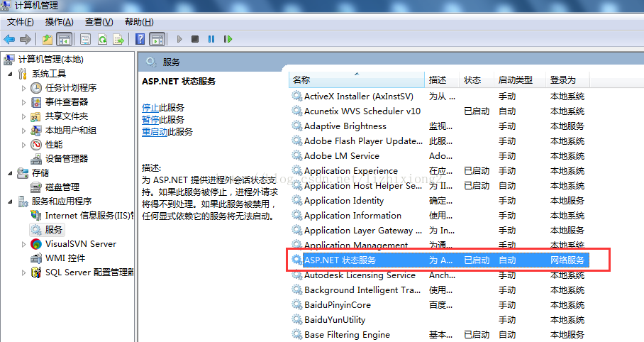Screen dimensions: 644x342
Task: Collapse the 存储 tree node
Action: [x=10, y=173]
